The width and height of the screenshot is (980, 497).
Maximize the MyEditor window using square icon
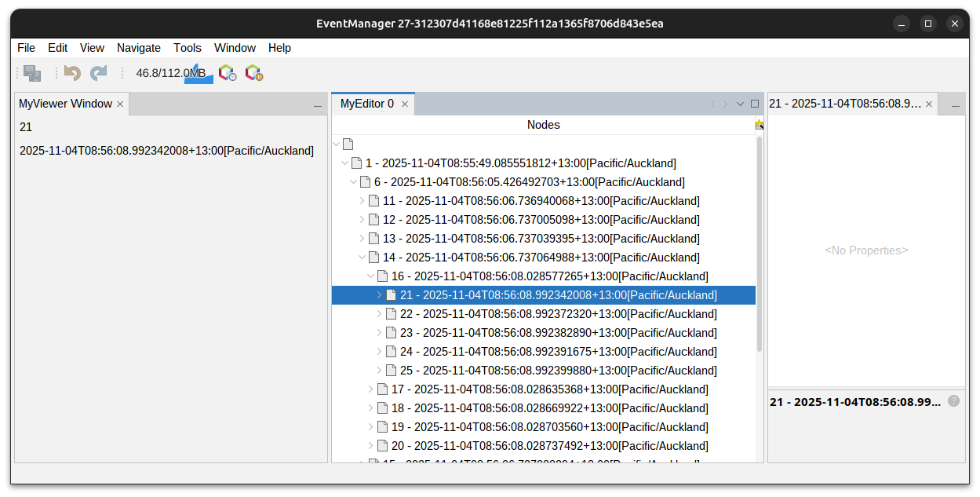[x=755, y=104]
